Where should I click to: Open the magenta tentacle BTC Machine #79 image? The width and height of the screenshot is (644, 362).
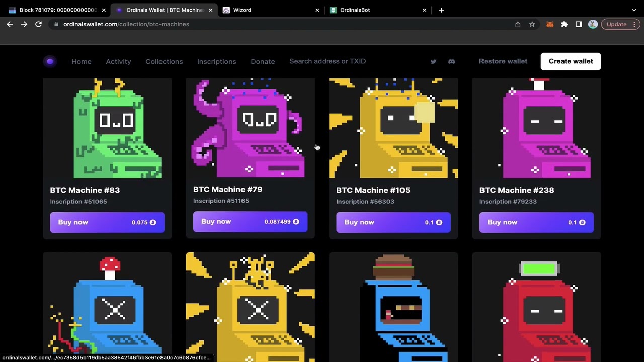pyautogui.click(x=250, y=128)
